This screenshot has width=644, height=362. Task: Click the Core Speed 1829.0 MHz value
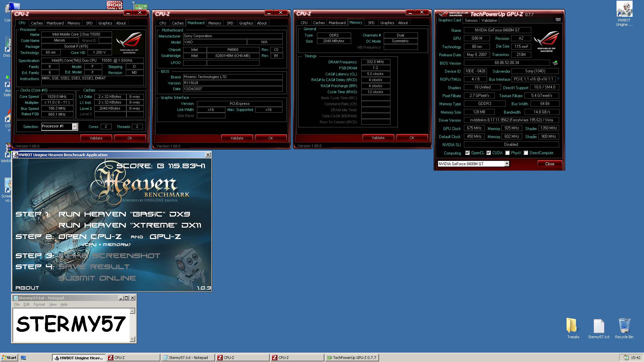pyautogui.click(x=57, y=97)
